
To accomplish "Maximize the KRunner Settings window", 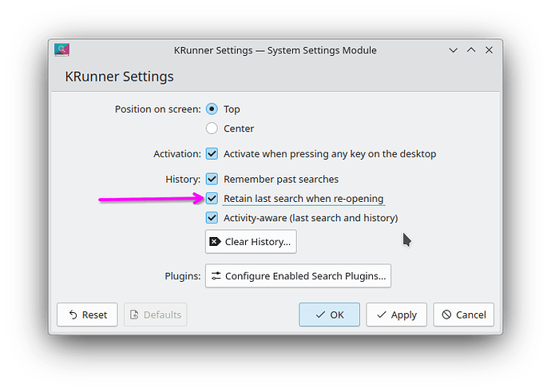I will [x=471, y=49].
